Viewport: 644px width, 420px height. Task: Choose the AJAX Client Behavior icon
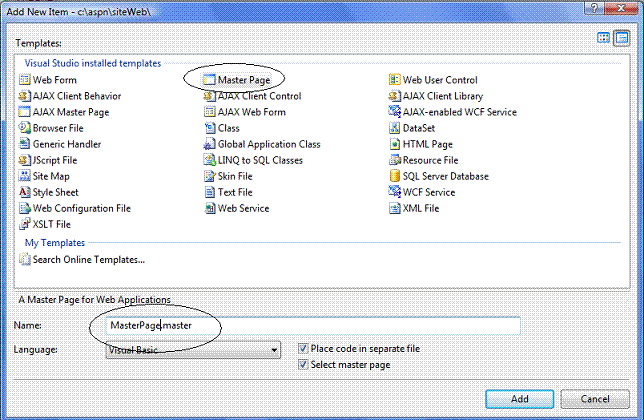(x=25, y=96)
